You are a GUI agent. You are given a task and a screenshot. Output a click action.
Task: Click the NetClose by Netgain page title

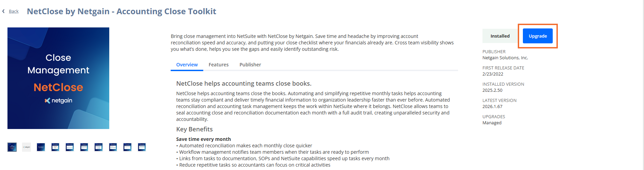coord(121,11)
